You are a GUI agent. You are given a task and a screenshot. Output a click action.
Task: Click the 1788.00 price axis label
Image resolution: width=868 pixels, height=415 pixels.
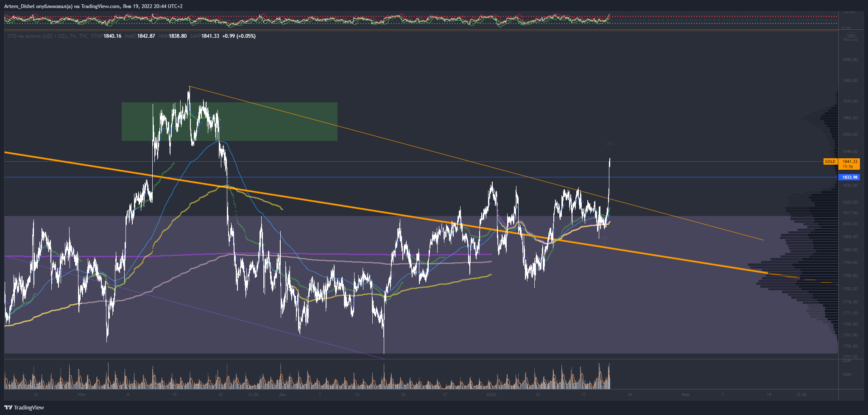coord(850,276)
